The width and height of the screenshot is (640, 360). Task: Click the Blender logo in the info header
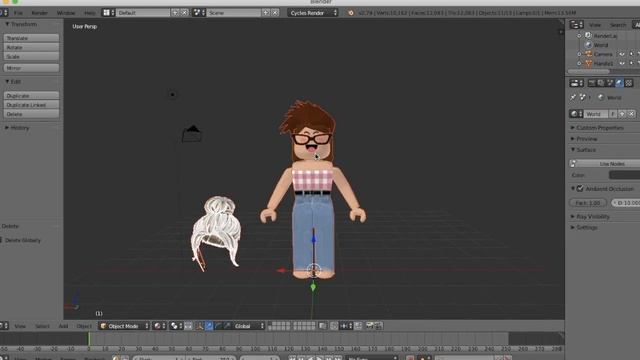(x=351, y=13)
